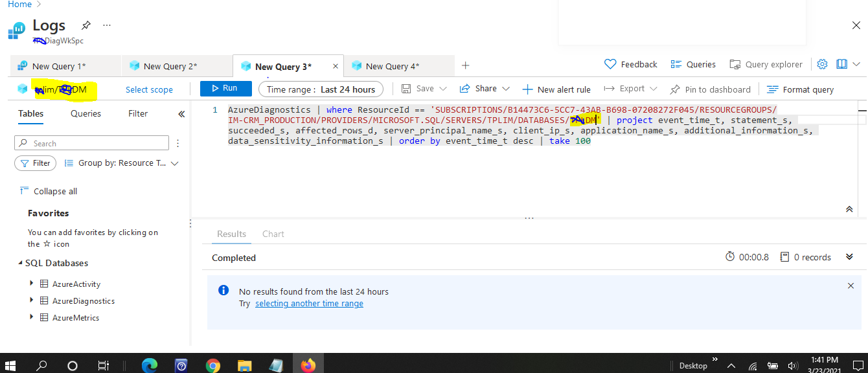Show hidden tray icons chevron

tap(731, 365)
